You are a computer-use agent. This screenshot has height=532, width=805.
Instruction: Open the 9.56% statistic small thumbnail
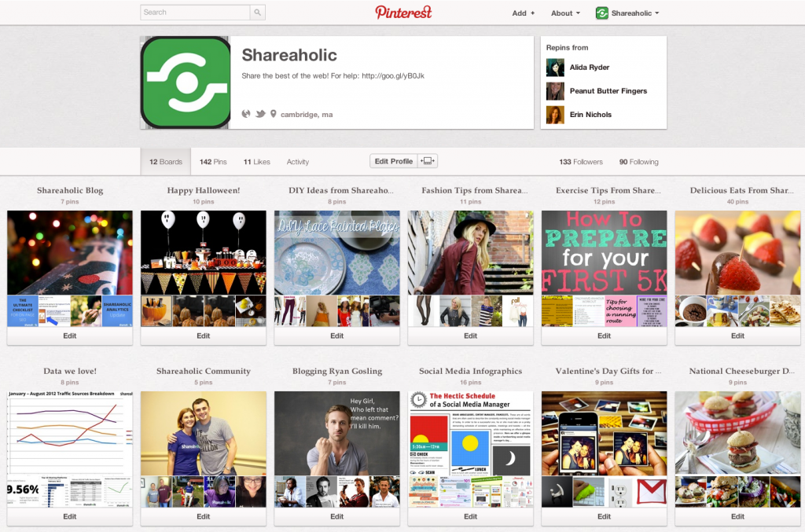coord(22,491)
